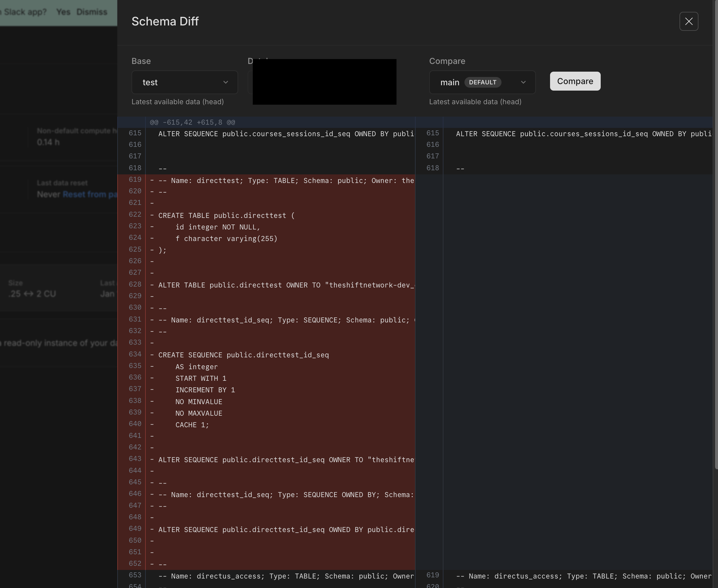Click the Compare button
This screenshot has height=588, width=718.
(x=575, y=81)
